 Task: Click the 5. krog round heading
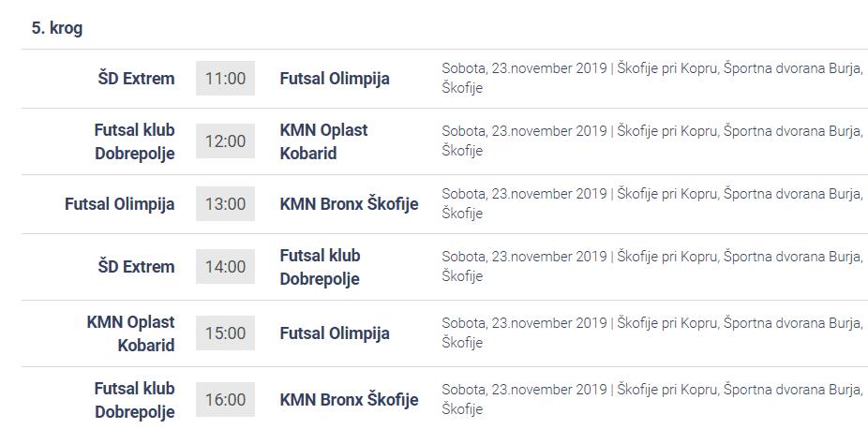tap(57, 28)
